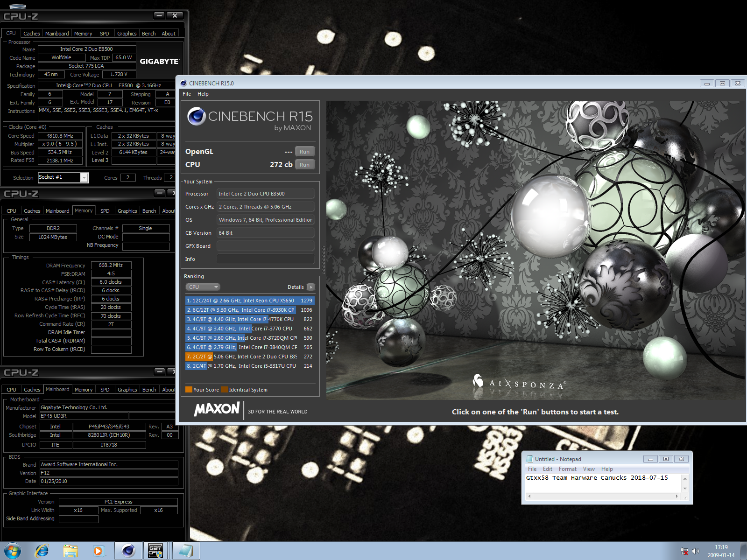The height and width of the screenshot is (560, 747).
Task: Switch to Bench tab in top CPU-Z window
Action: point(149,34)
